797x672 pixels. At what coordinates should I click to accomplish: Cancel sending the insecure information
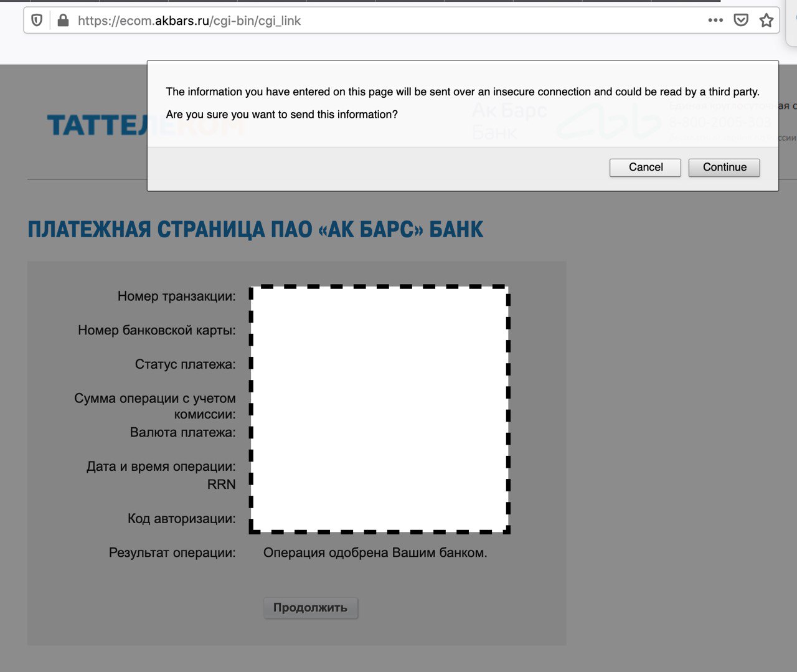(645, 167)
